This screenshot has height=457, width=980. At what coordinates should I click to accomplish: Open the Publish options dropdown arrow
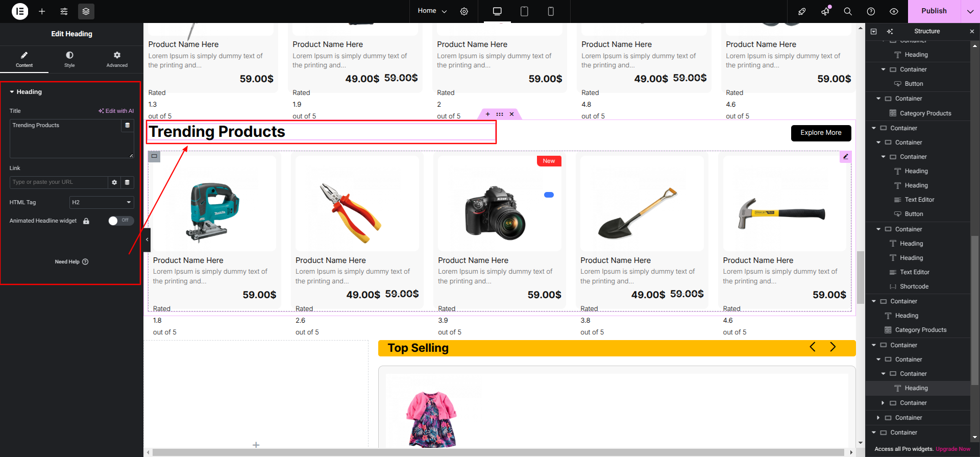coord(970,11)
